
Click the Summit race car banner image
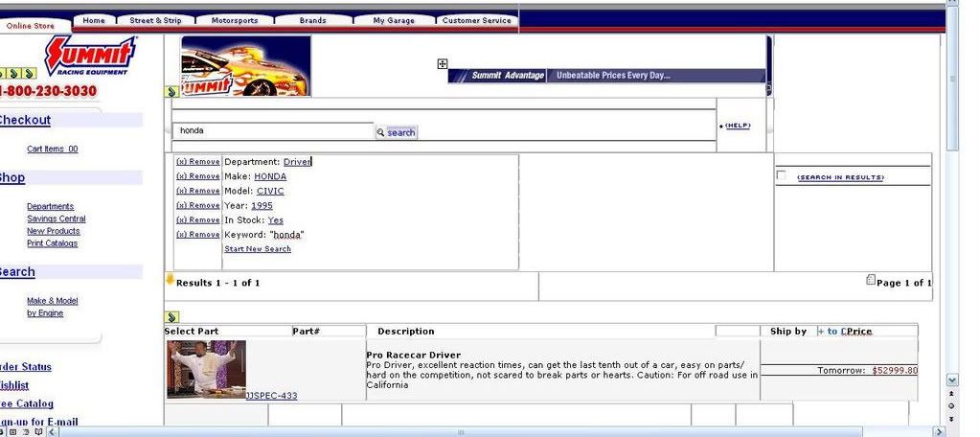pyautogui.click(x=246, y=66)
